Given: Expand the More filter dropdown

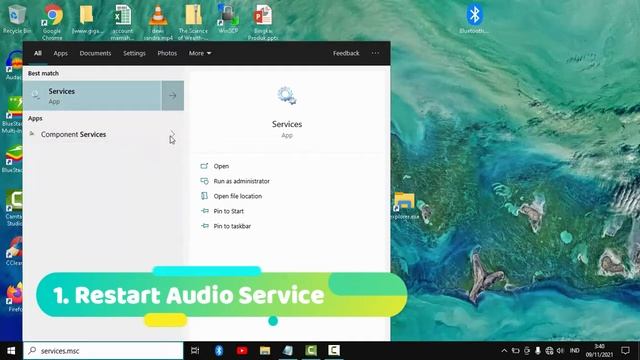Looking at the screenshot, I should (200, 53).
